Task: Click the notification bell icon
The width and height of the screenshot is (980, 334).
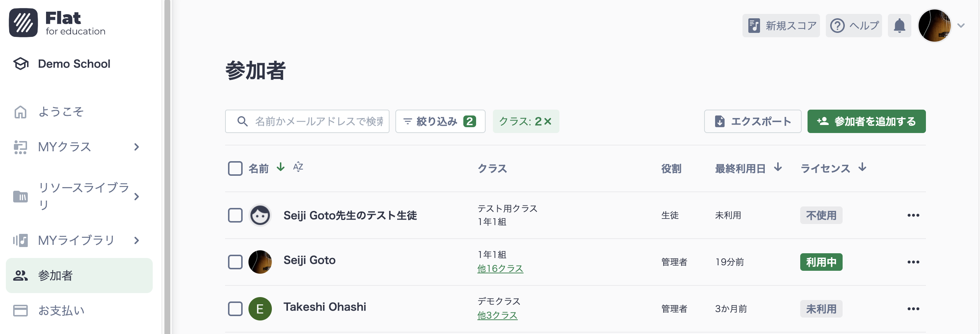Action: [x=899, y=26]
